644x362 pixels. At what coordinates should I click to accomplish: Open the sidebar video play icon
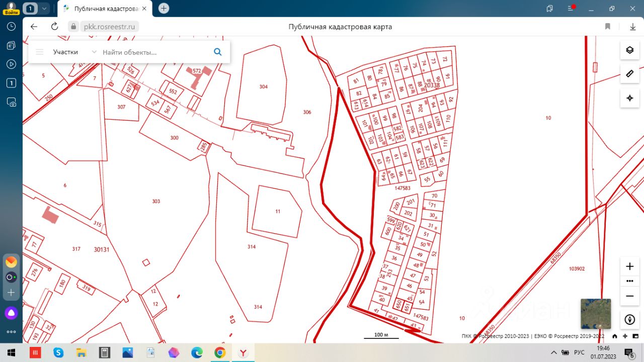click(x=11, y=64)
